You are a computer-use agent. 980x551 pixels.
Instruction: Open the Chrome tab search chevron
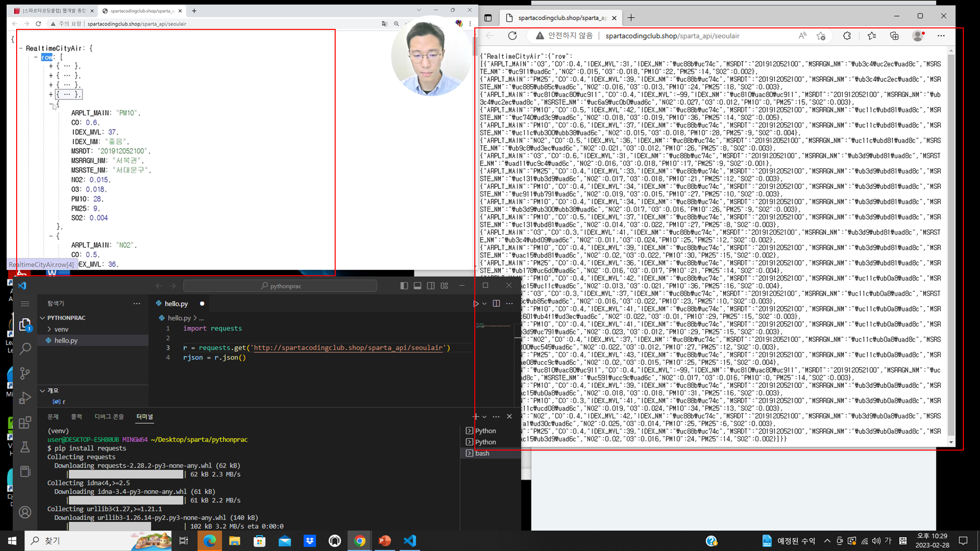[x=419, y=10]
